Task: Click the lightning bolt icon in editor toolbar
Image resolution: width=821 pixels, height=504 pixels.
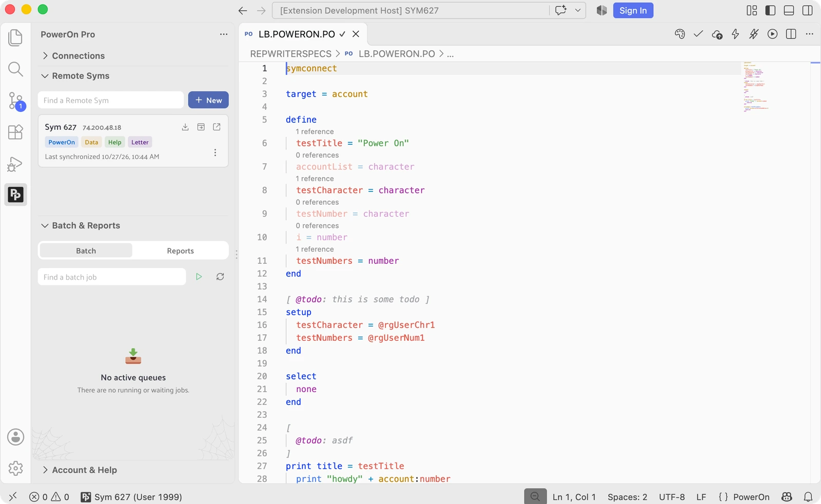Action: click(735, 34)
